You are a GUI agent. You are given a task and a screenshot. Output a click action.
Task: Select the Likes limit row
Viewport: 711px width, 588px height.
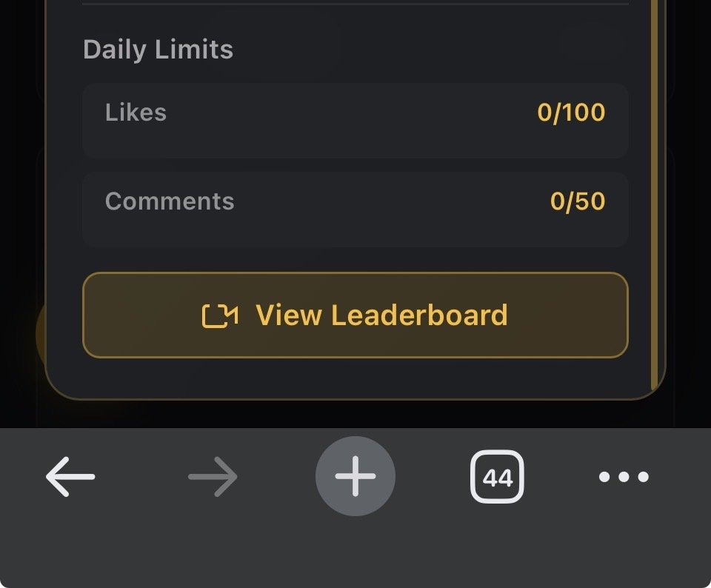pos(355,120)
